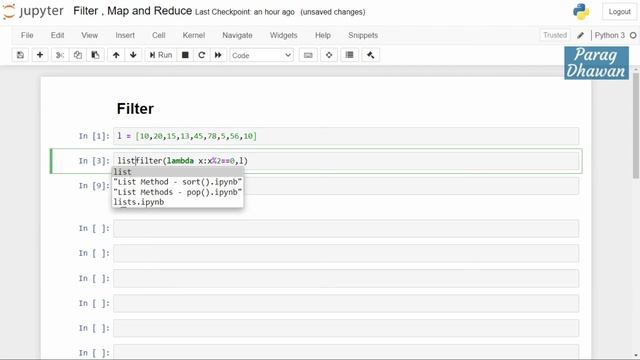Screen dimensions: 640x360
Task: Open the cell type Code dropdown
Action: tap(262, 55)
